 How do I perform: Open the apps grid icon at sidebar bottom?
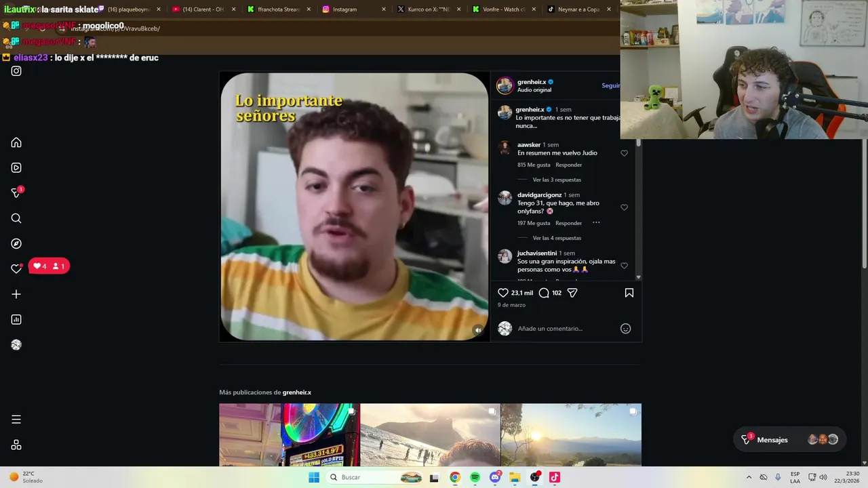[16, 445]
